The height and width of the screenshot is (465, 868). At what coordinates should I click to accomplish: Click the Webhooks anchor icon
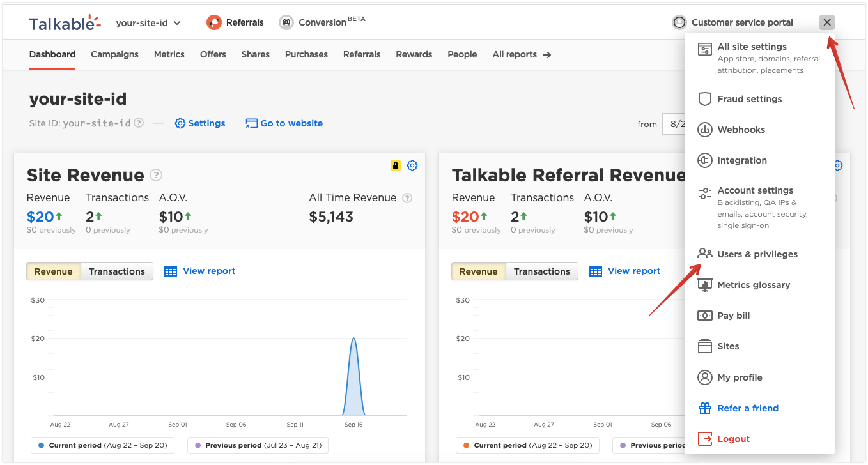pyautogui.click(x=704, y=130)
